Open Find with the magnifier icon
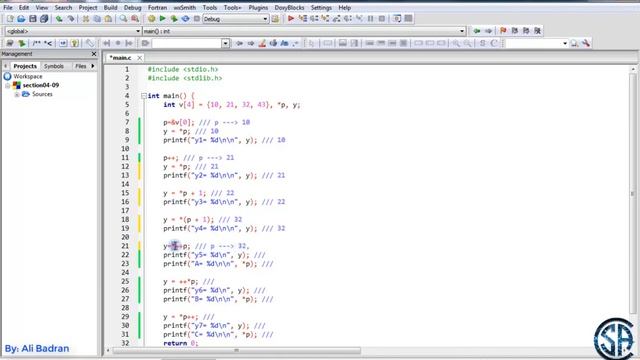 pyautogui.click(x=123, y=19)
